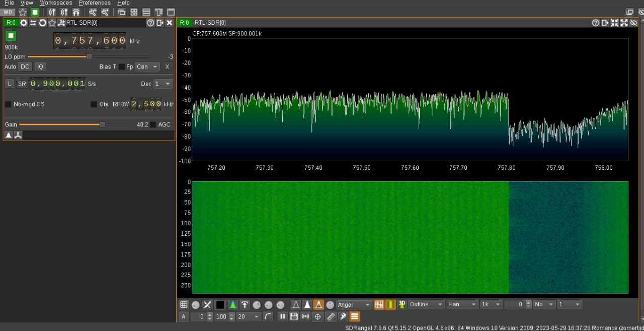Start the RTL-SDR acquisition
Screen dimensions: 644x331
pyautogui.click(x=11, y=35)
